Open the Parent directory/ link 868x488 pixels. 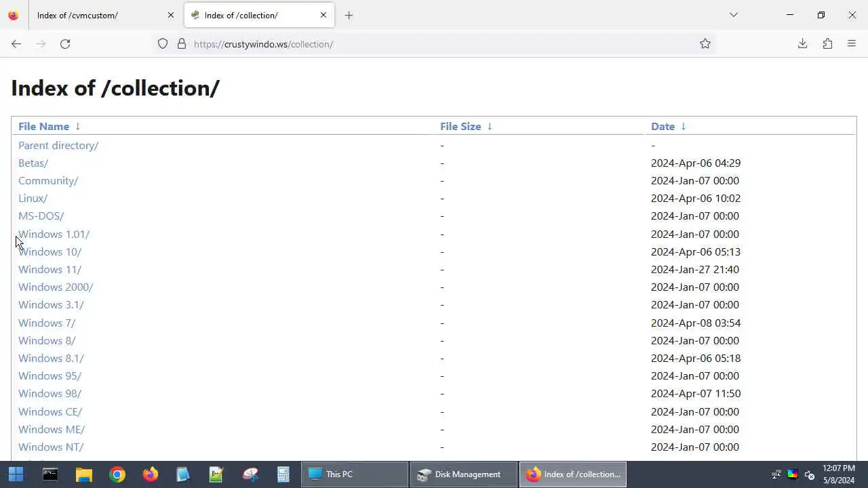tap(58, 145)
